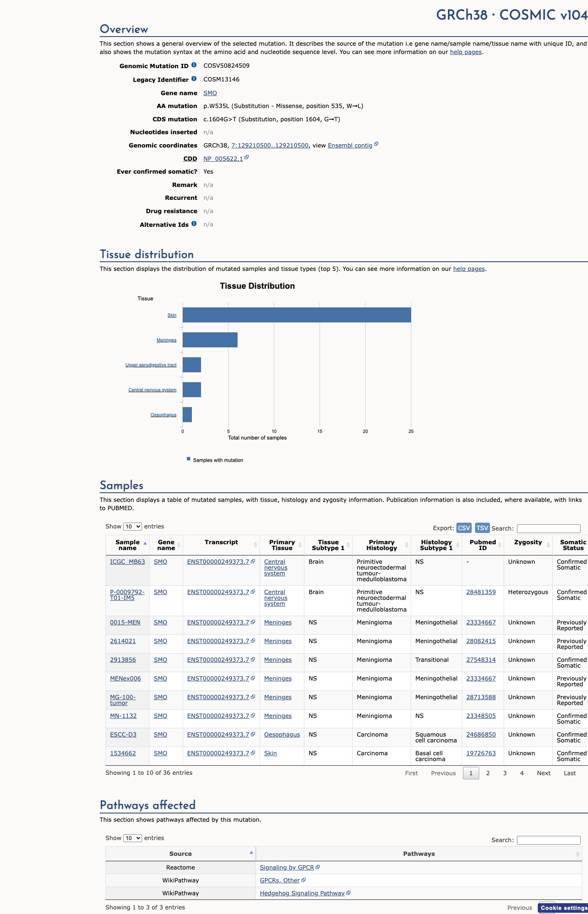Click external icon in ICGC_MB63 transcript cell
The width and height of the screenshot is (588, 914).
(253, 561)
